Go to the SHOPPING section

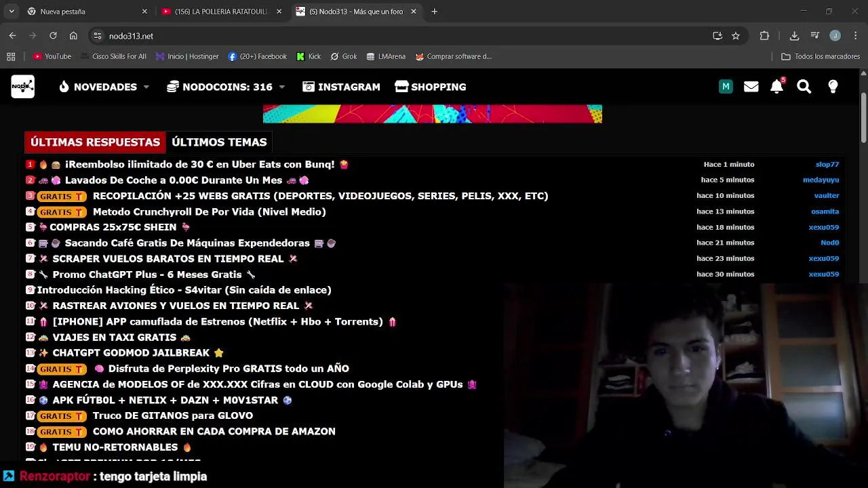point(430,87)
